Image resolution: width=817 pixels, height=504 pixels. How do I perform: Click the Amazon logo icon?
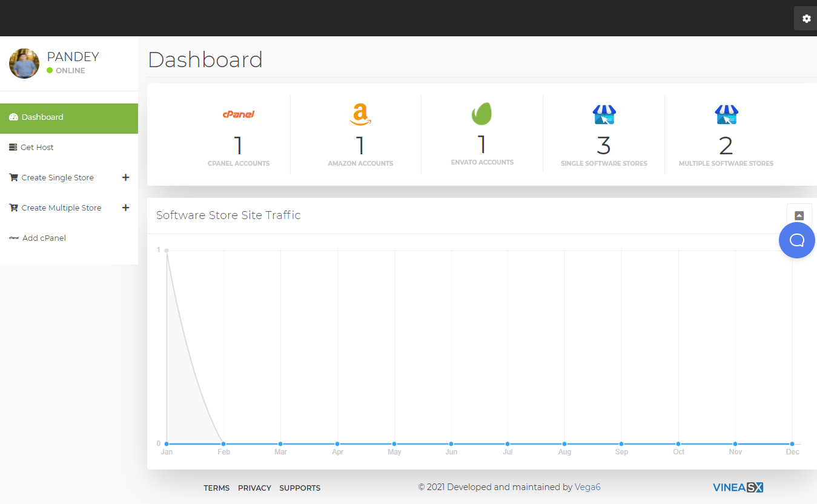click(x=360, y=114)
